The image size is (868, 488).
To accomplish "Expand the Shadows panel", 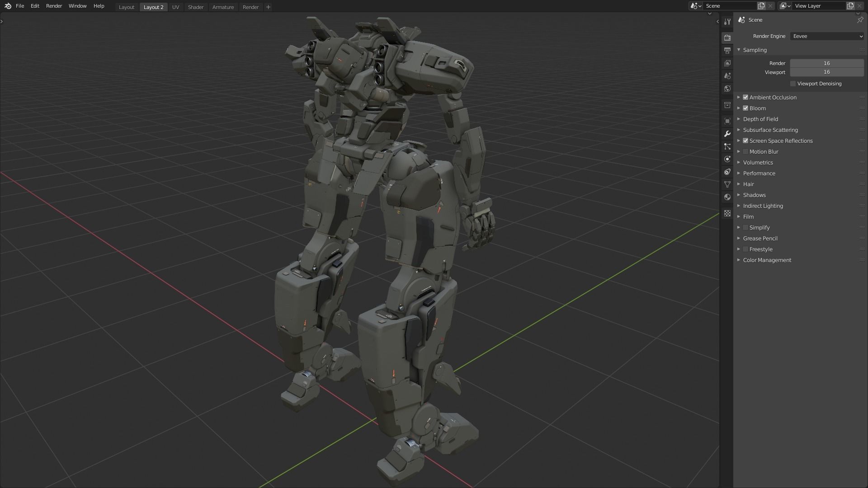I will pyautogui.click(x=739, y=195).
